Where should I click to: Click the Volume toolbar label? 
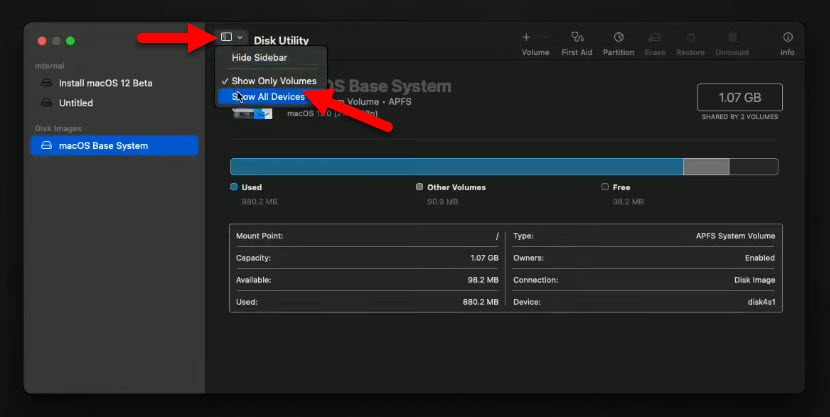tap(535, 52)
